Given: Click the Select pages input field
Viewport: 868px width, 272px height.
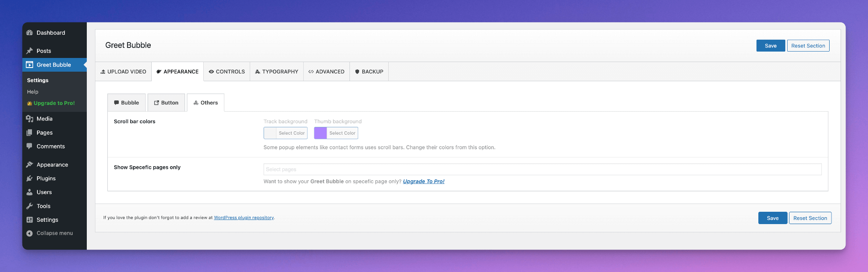Looking at the screenshot, I should (542, 169).
